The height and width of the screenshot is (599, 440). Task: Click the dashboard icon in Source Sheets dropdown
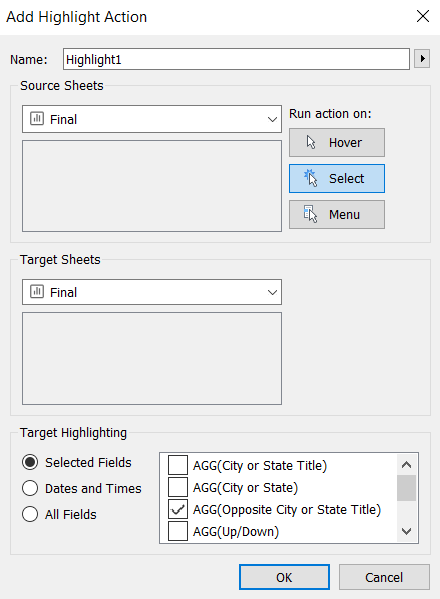(x=37, y=119)
